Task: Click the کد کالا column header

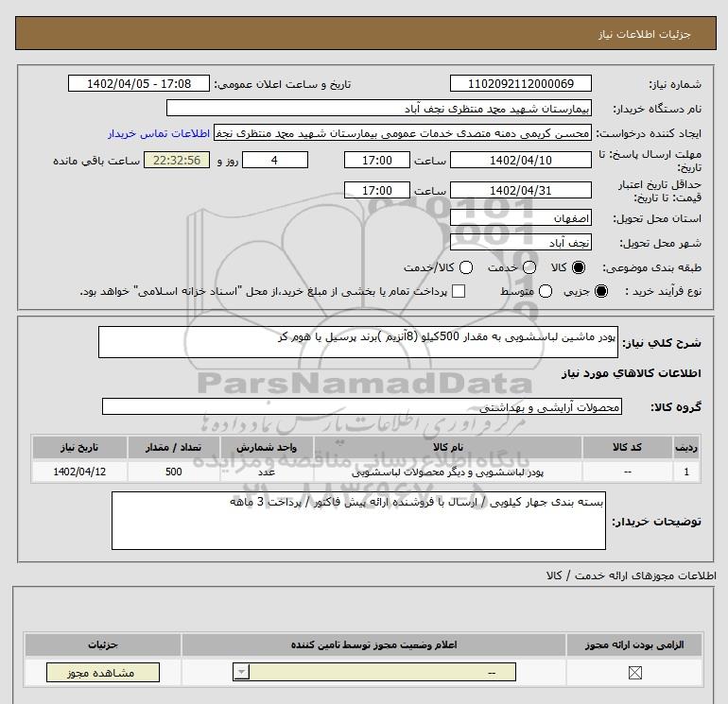Action: 627,447
